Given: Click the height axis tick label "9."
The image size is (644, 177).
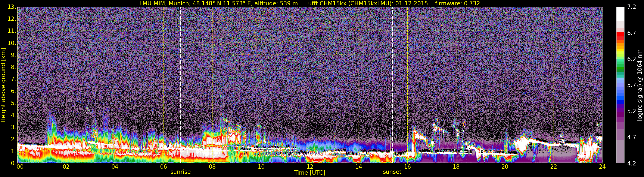Looking at the screenshot, I should pyautogui.click(x=13, y=55).
